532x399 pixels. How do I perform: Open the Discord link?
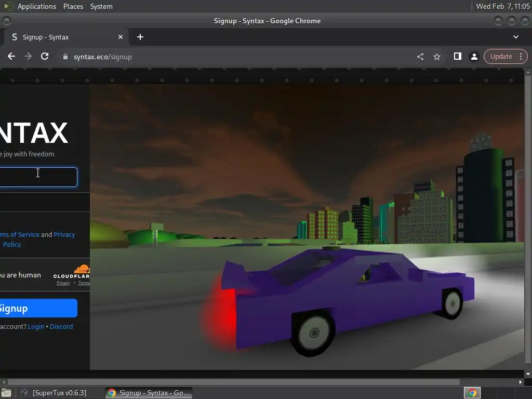click(61, 326)
